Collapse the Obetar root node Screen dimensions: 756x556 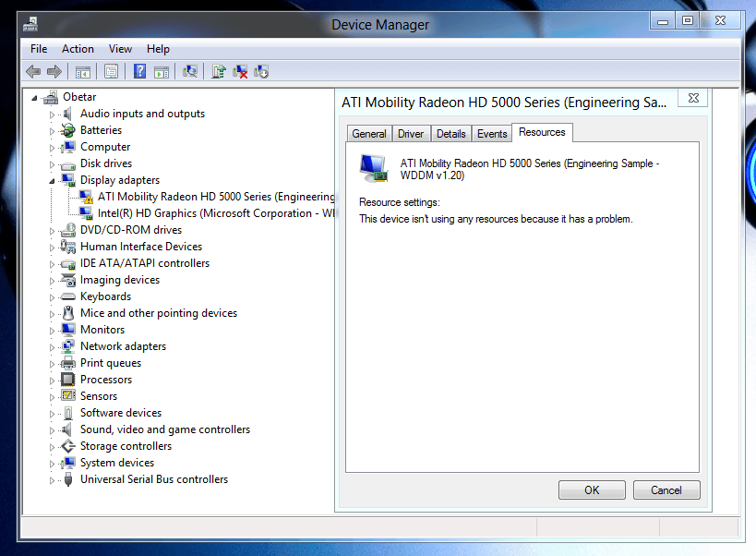pos(34,99)
